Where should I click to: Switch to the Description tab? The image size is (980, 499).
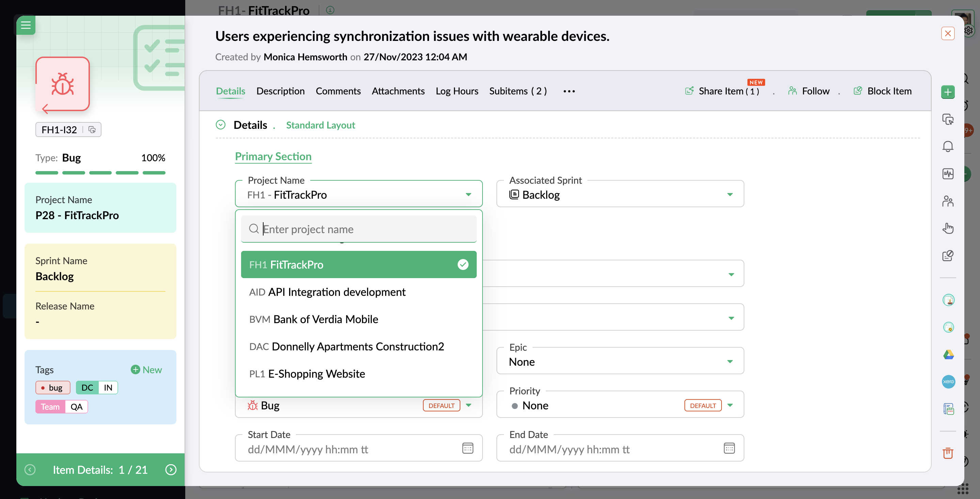280,91
